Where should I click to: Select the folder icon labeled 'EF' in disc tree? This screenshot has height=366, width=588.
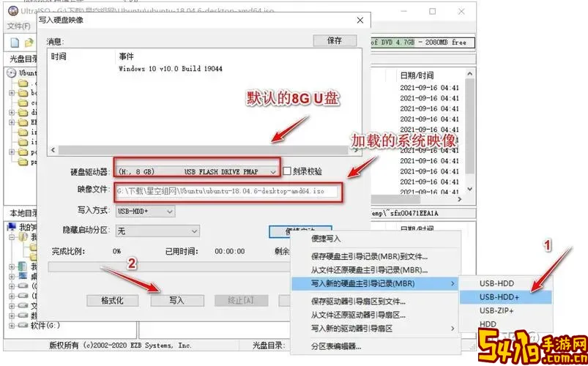[x=23, y=122]
